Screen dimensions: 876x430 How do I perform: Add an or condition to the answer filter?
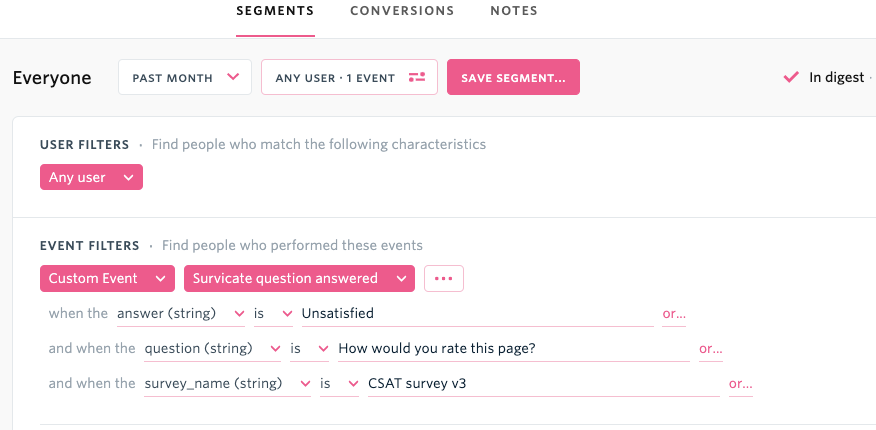click(x=674, y=313)
